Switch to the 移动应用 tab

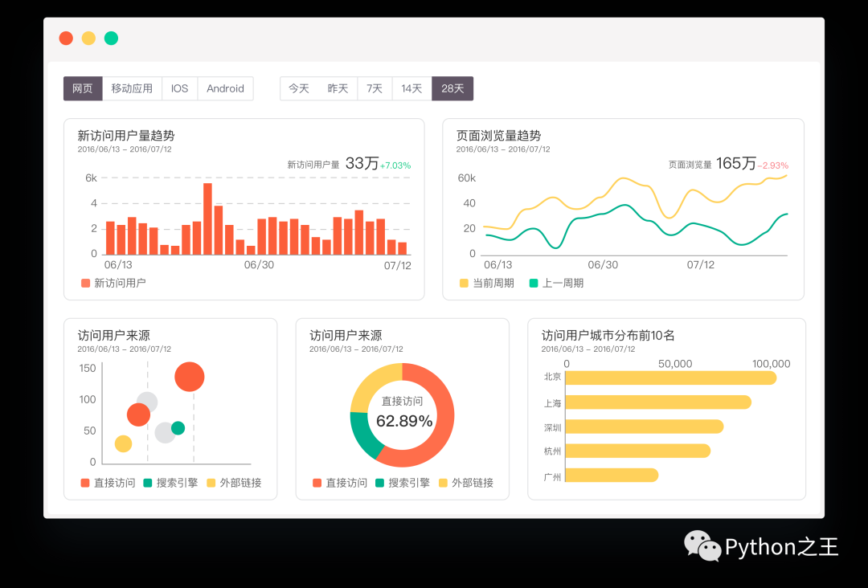coord(132,88)
